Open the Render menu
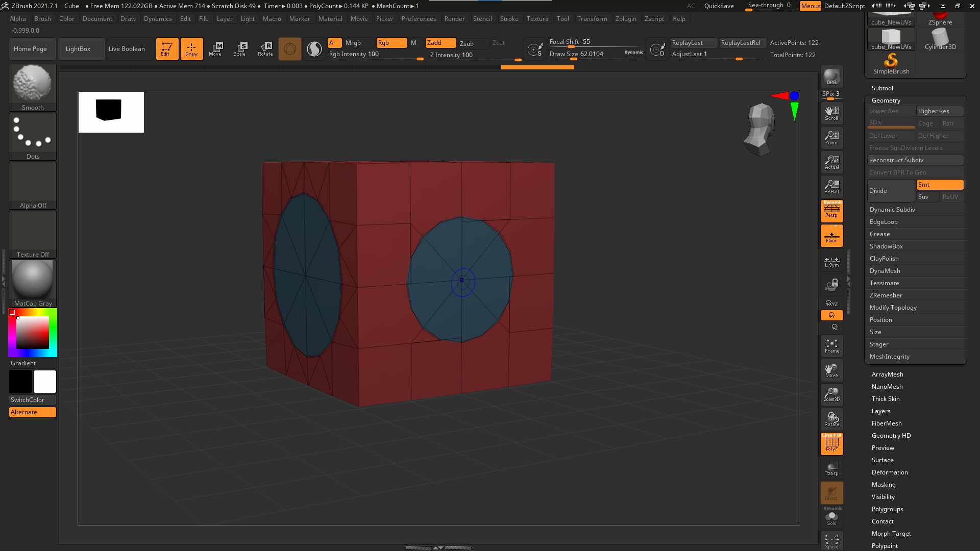The width and height of the screenshot is (980, 551). point(454,19)
